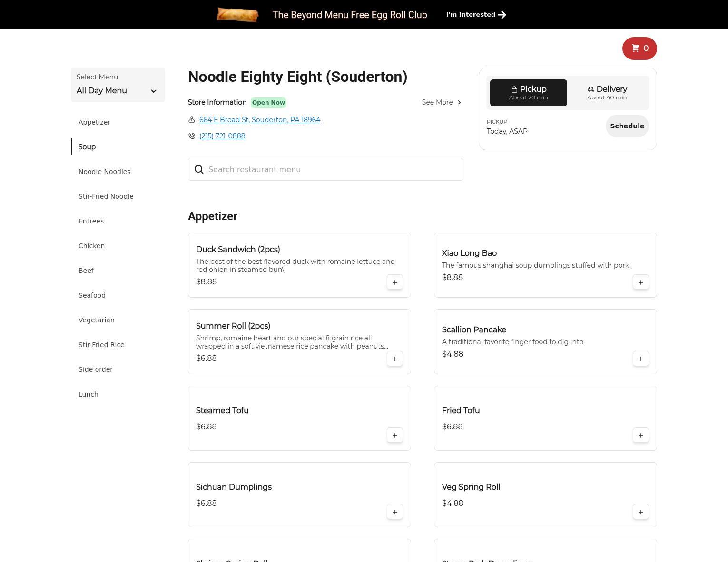The image size is (728, 562).
Task: Select Stir-Fried Rice in sidebar
Action: click(x=101, y=345)
